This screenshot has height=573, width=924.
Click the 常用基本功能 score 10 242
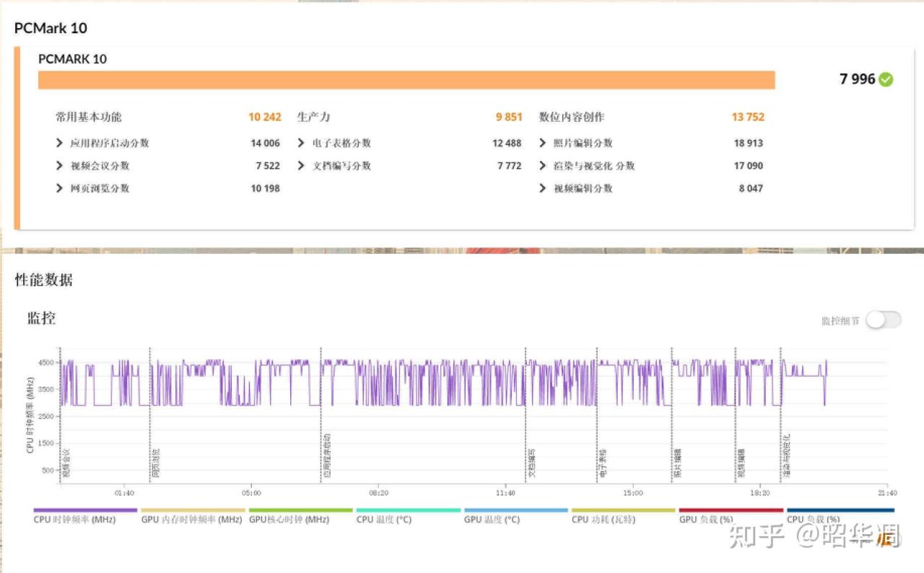click(265, 117)
